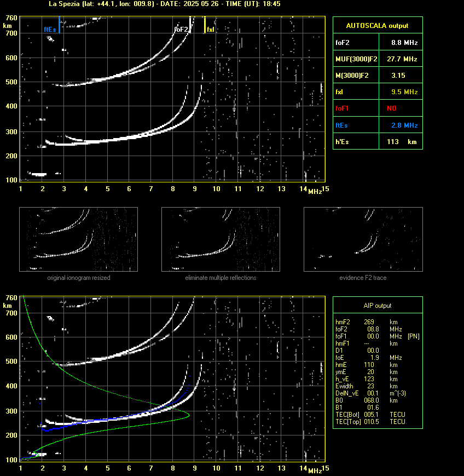Click the [PN] tag in AIP output
Viewport: 464px width, 476px height.
(414, 336)
